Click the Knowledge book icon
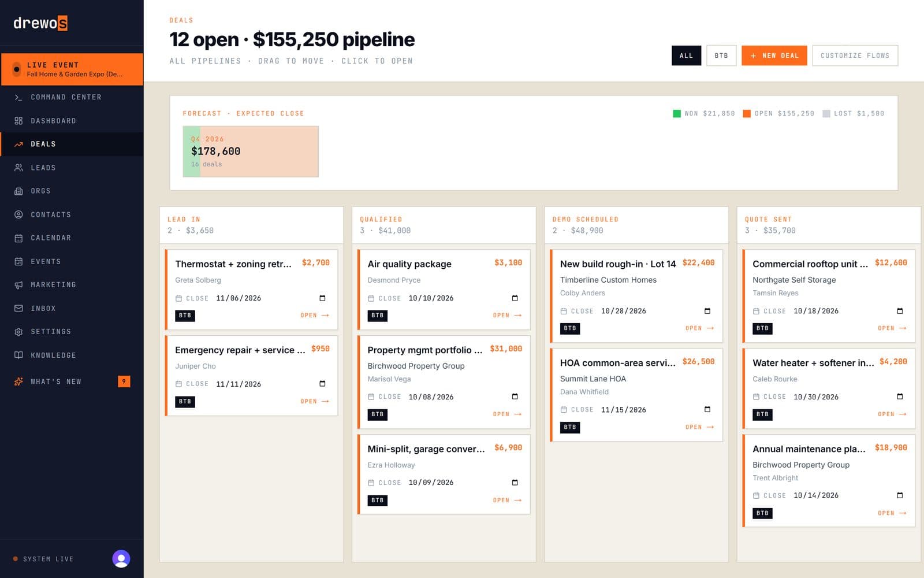 pyautogui.click(x=18, y=355)
